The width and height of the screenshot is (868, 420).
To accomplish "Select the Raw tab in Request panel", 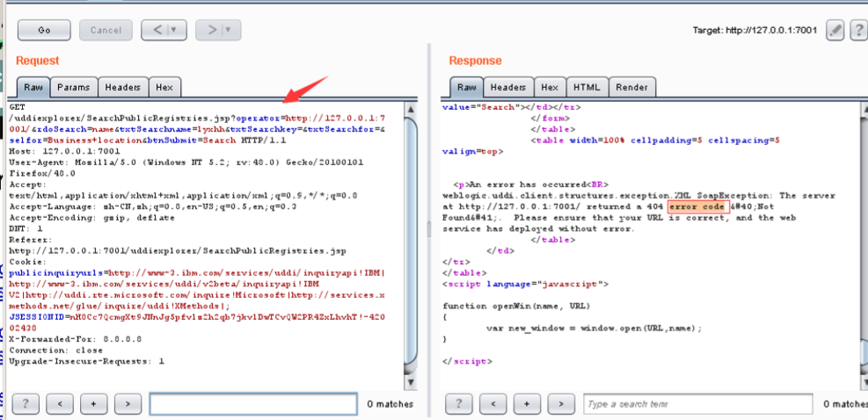I will 33,88.
